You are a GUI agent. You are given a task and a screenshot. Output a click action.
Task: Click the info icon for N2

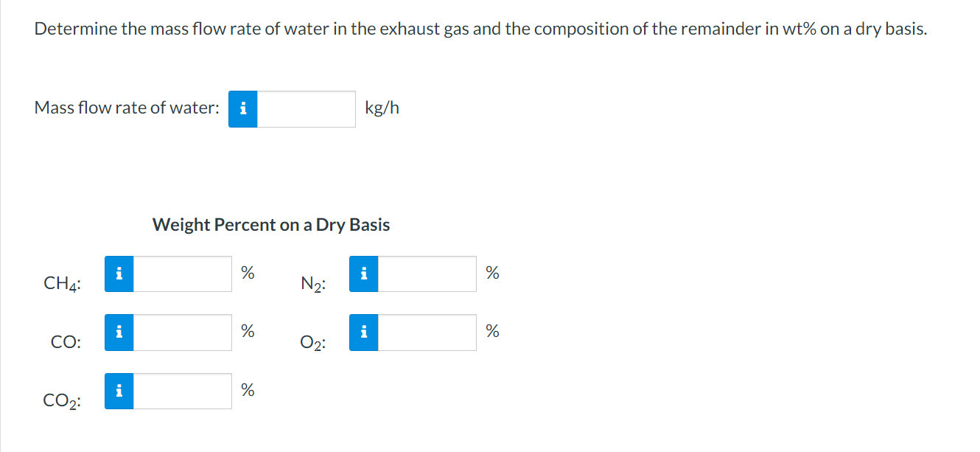[x=364, y=274]
